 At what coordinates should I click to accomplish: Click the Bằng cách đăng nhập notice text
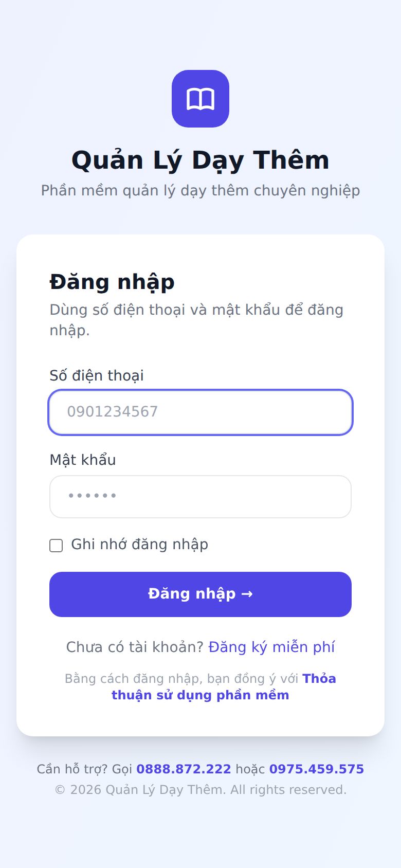coord(181,679)
